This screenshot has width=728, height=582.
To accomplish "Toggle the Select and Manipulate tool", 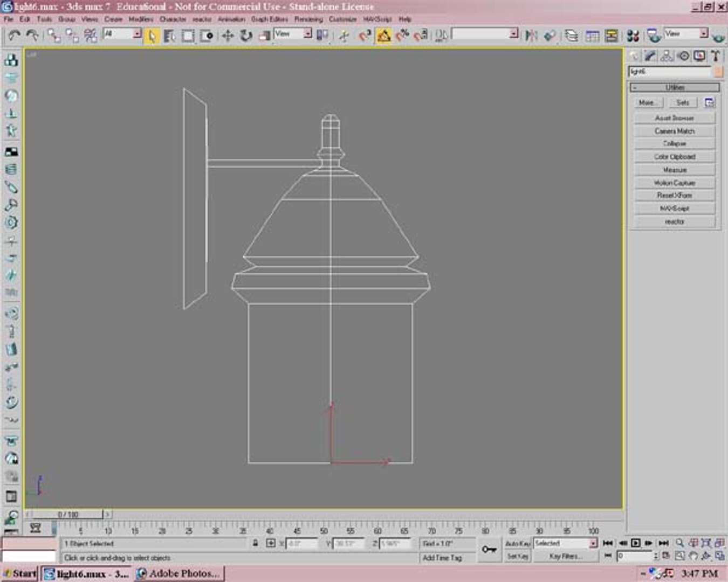I will click(x=344, y=36).
